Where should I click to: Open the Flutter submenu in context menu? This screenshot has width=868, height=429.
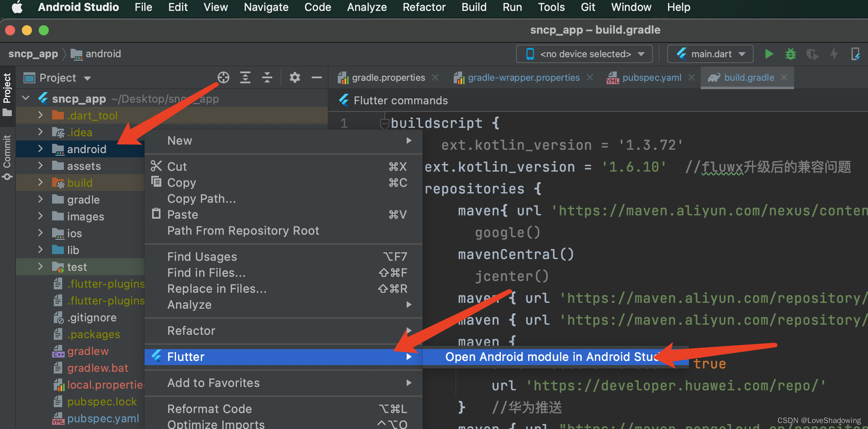(x=284, y=357)
